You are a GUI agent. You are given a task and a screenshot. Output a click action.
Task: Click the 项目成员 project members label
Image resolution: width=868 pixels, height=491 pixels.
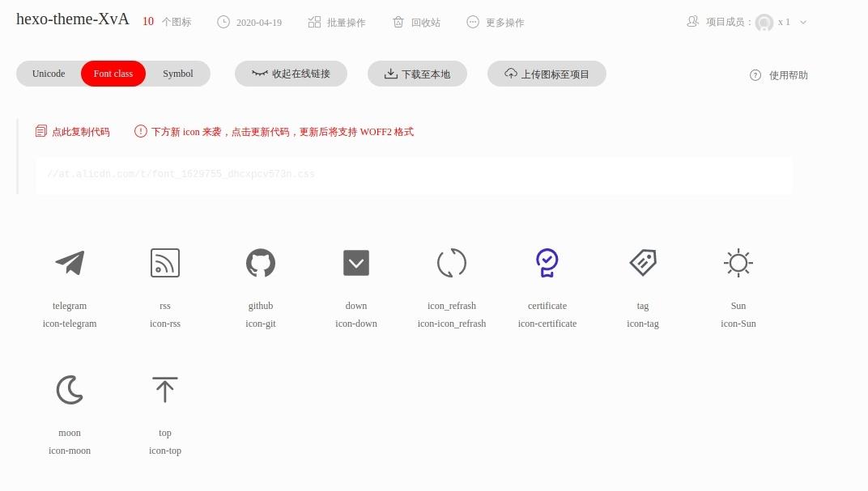[729, 22]
